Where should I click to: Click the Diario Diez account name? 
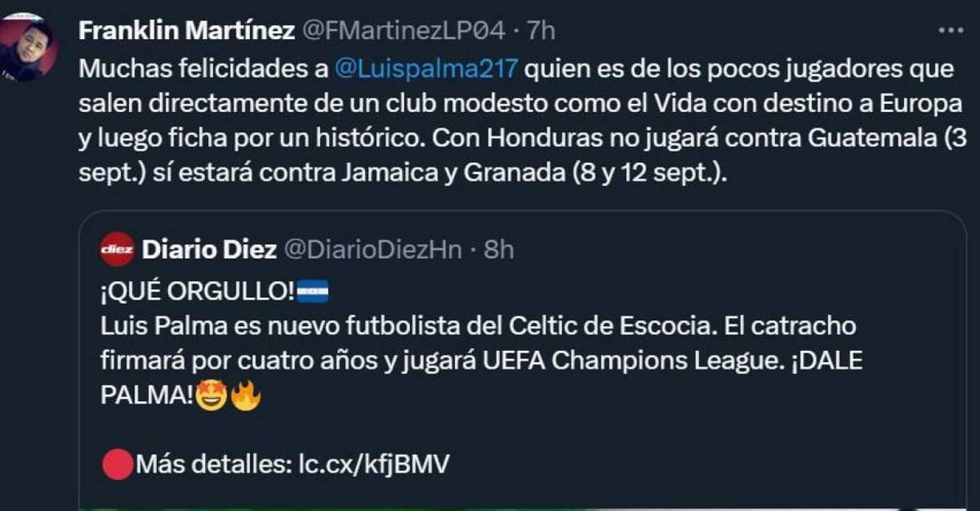click(x=208, y=250)
